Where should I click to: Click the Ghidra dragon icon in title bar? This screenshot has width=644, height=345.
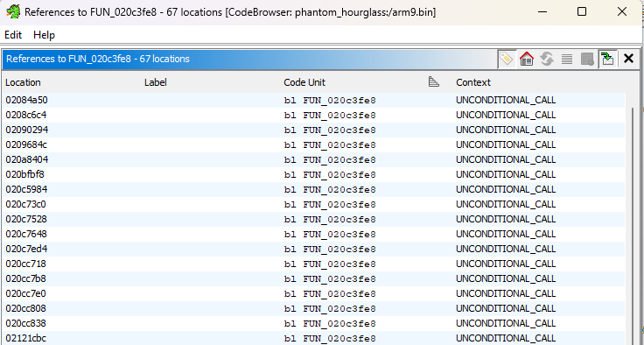coord(13,12)
